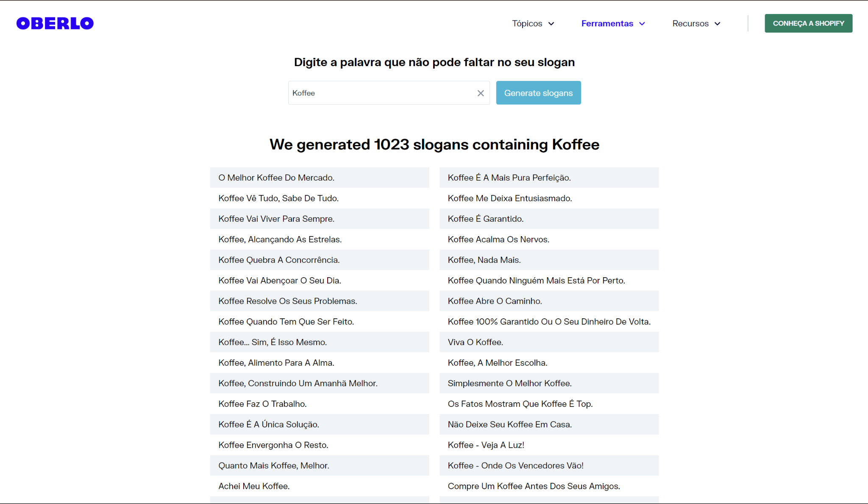This screenshot has height=504, width=868.
Task: Click heading 'We generated 1023 slogans containing Koffee'
Action: pyautogui.click(x=434, y=145)
